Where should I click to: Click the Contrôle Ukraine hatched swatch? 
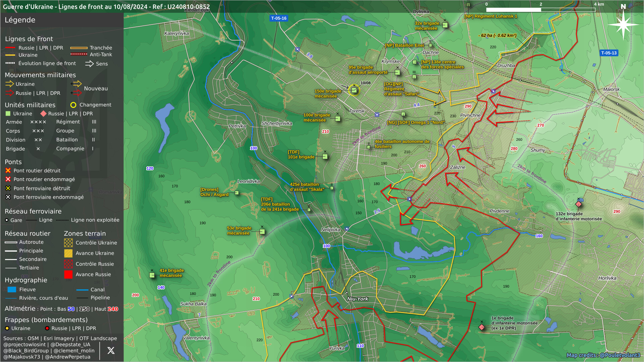pos(68,243)
